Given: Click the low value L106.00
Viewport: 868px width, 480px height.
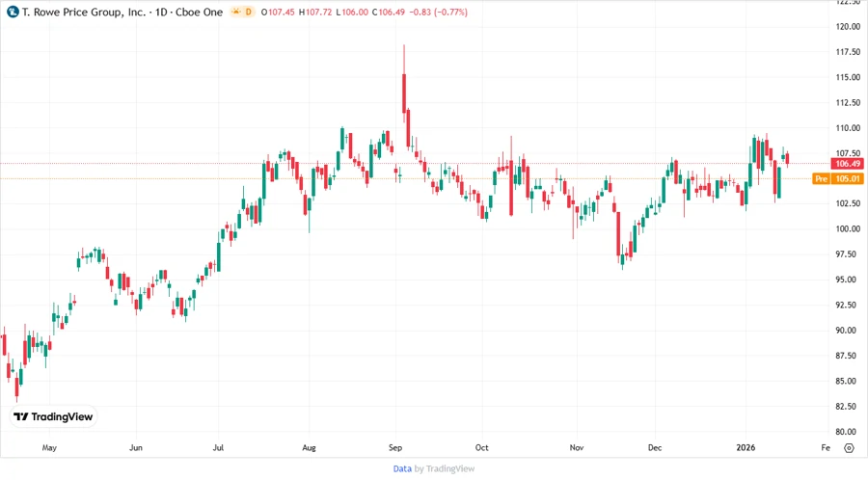Looking at the screenshot, I should tap(352, 12).
